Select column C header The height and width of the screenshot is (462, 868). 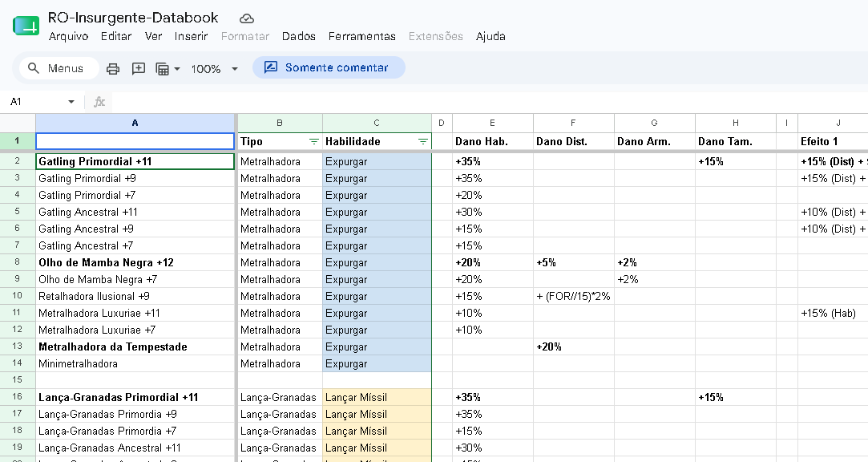(377, 123)
